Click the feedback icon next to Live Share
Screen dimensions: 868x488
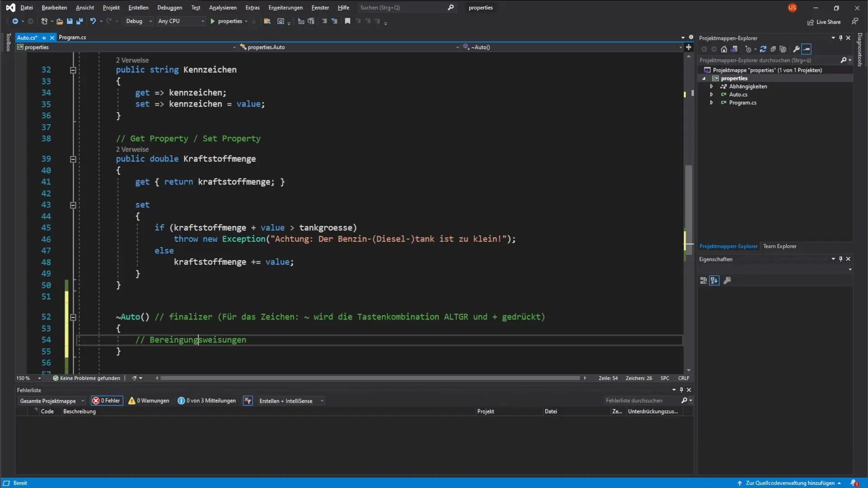click(x=855, y=21)
